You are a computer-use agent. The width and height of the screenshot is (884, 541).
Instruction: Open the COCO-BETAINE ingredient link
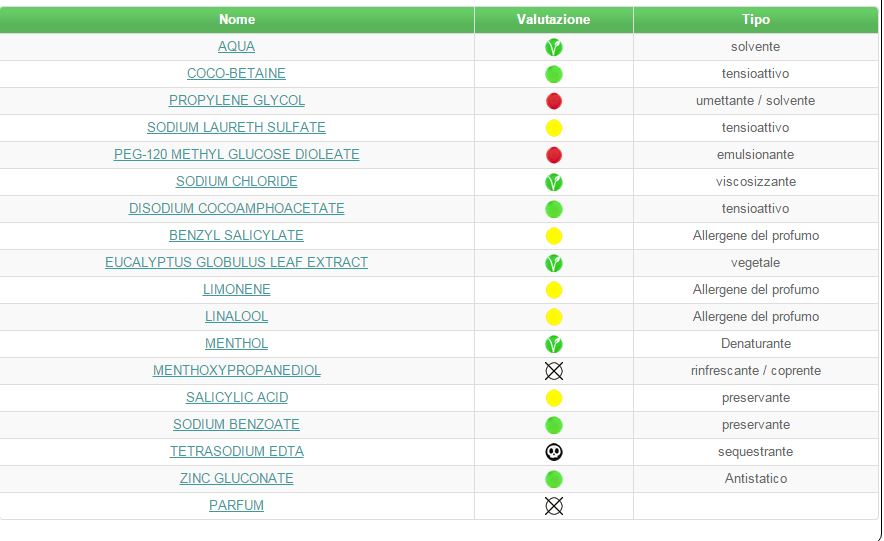pos(236,73)
